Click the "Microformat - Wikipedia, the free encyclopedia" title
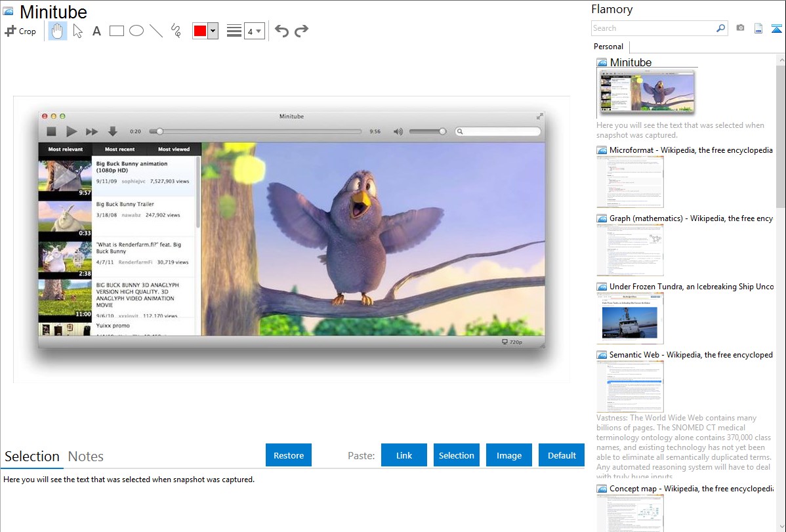Image resolution: width=786 pixels, height=532 pixels. pyautogui.click(x=691, y=150)
